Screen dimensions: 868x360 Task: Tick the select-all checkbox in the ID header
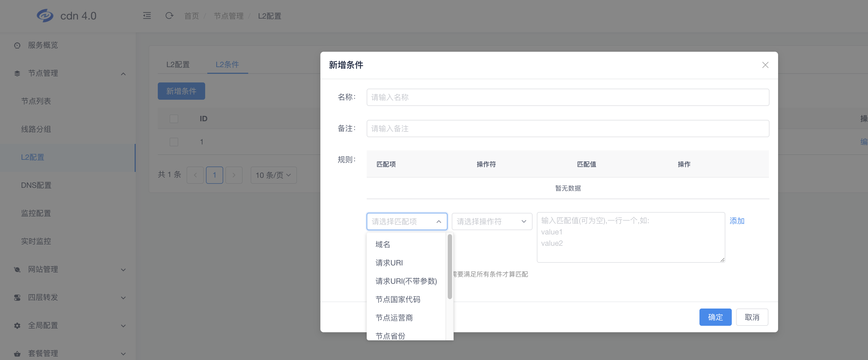[174, 119]
